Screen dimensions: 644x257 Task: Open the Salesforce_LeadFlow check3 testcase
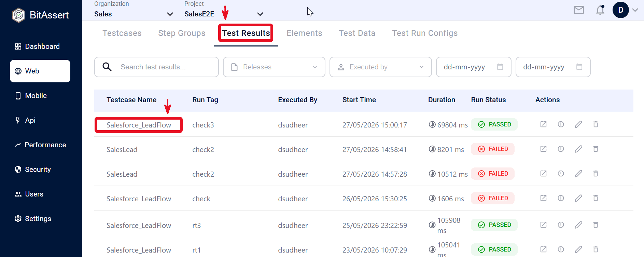[139, 125]
